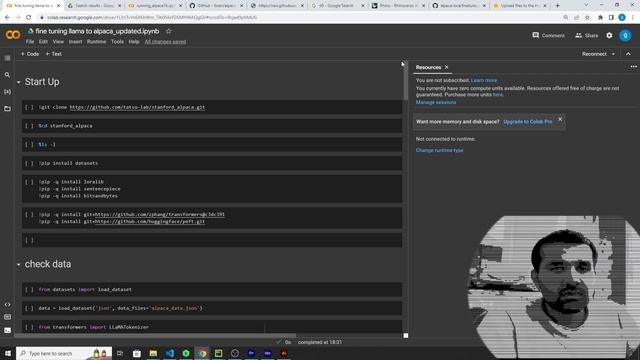The width and height of the screenshot is (640, 360).
Task: Open the Resources panel more options menu
Action: tap(633, 67)
